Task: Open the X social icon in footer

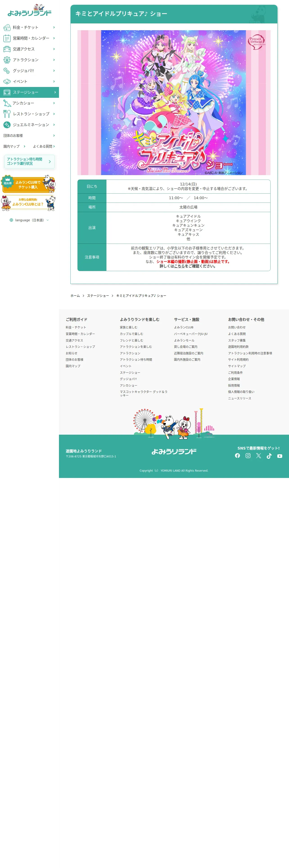Action: click(x=258, y=456)
